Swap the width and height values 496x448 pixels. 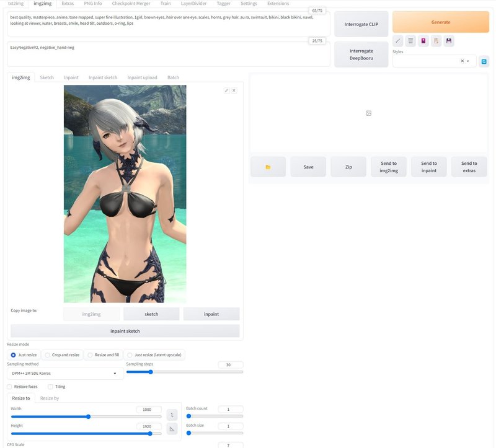(x=171, y=414)
